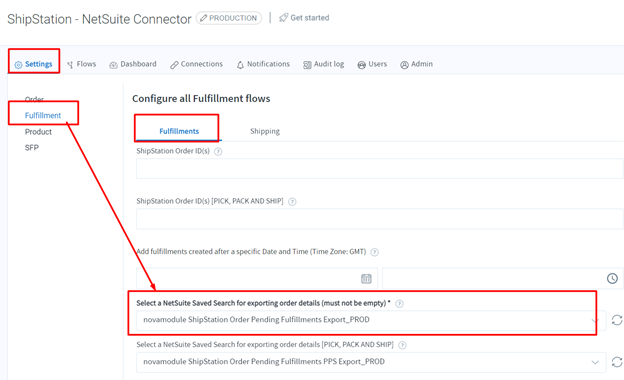Switch to the Shipping sub-tab
Viewport: 624px width, 380px height.
click(x=265, y=131)
